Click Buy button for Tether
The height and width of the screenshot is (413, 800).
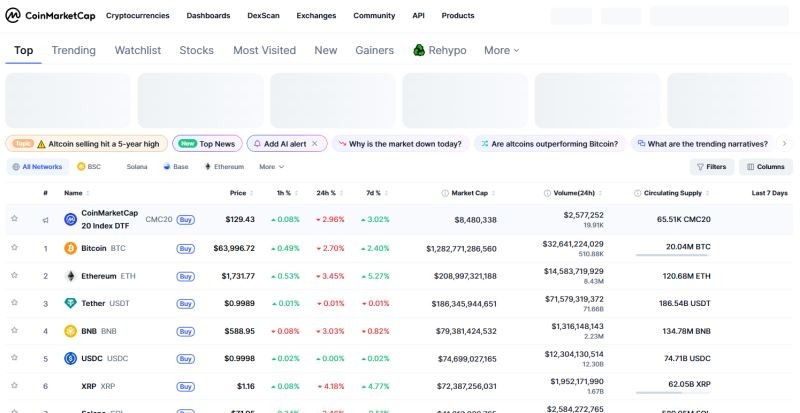coord(186,304)
